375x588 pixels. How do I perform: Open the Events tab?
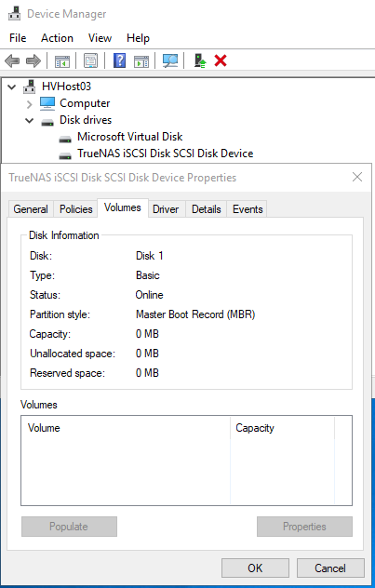tap(248, 209)
